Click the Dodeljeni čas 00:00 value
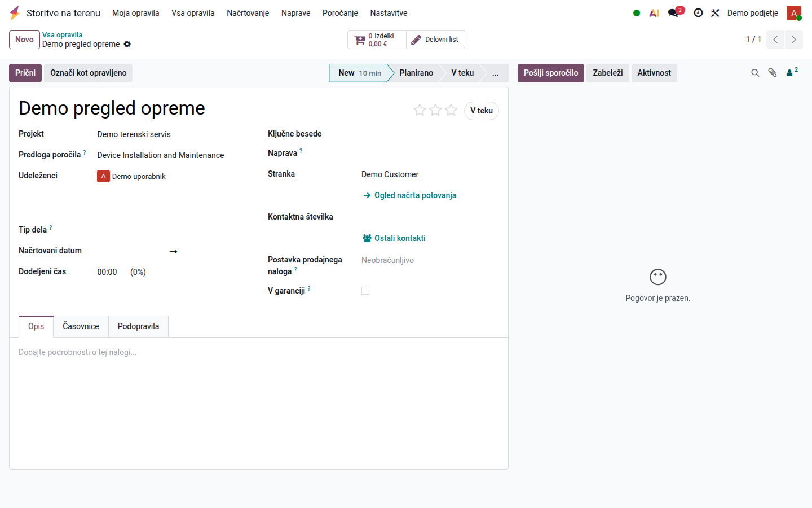Image resolution: width=812 pixels, height=508 pixels. coord(107,272)
